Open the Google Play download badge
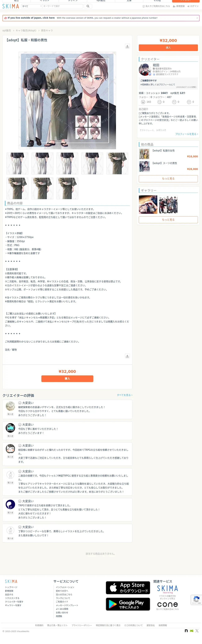 pos(128,604)
